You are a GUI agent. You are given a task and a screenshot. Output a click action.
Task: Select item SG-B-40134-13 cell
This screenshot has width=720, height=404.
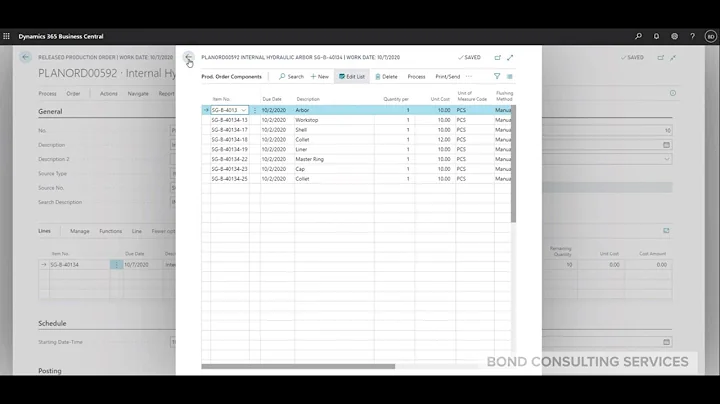(230, 120)
